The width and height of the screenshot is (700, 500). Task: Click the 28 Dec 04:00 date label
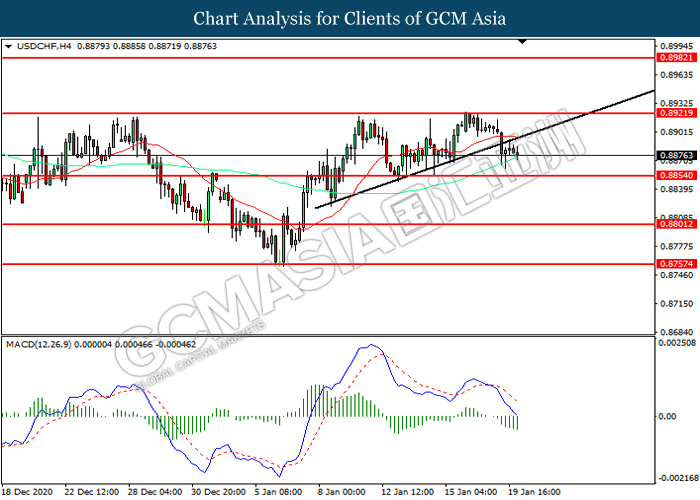pyautogui.click(x=155, y=492)
